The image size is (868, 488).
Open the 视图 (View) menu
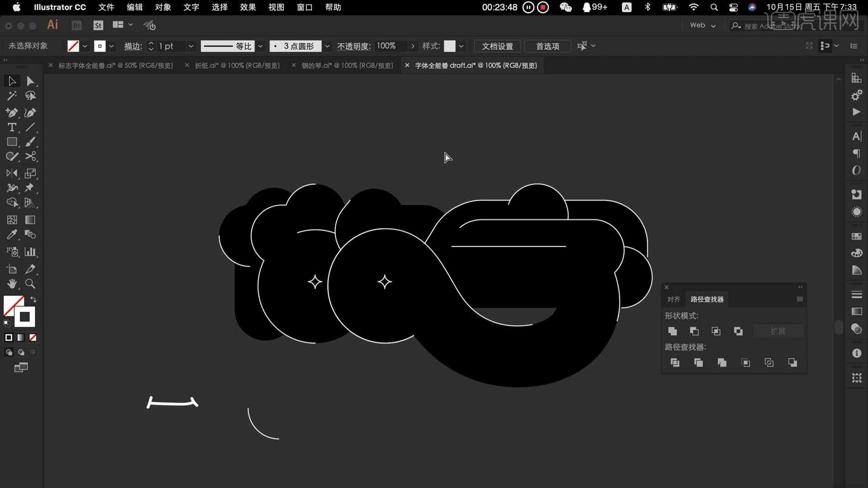(x=275, y=7)
